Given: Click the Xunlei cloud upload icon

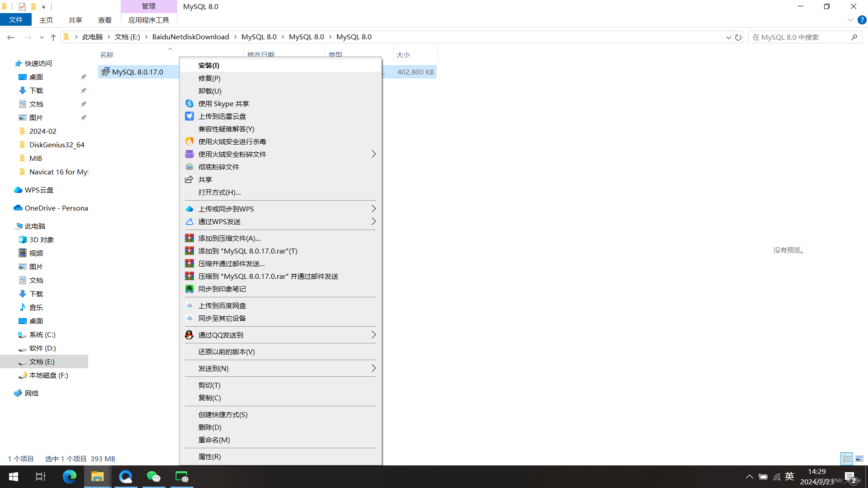Looking at the screenshot, I should tap(189, 116).
